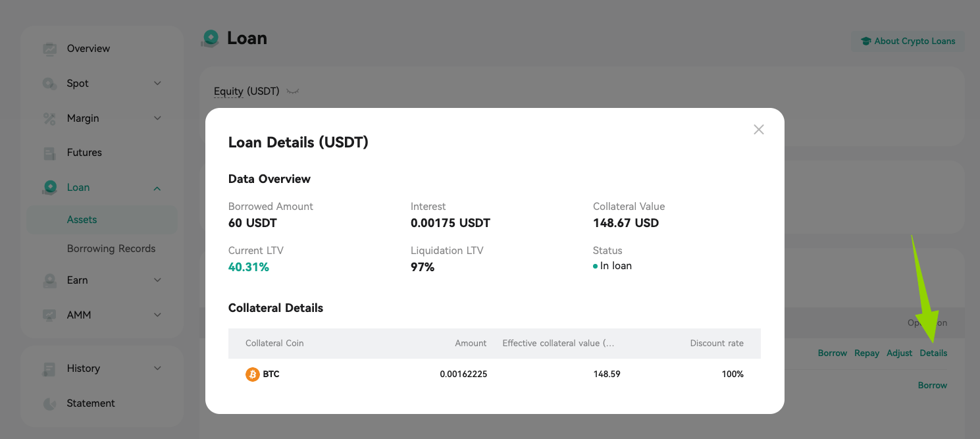Click the 148.67 USD collateral value

click(626, 223)
